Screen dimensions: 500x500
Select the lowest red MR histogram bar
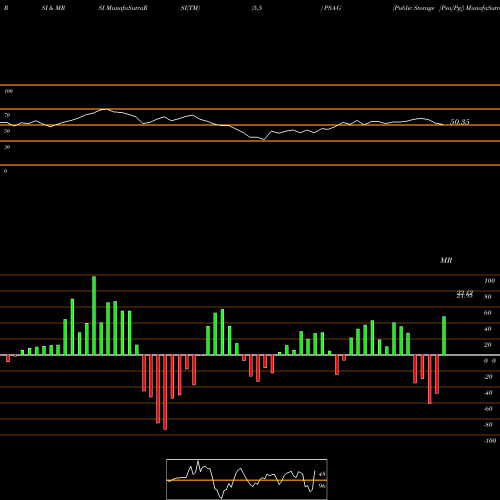pyautogui.click(x=165, y=392)
